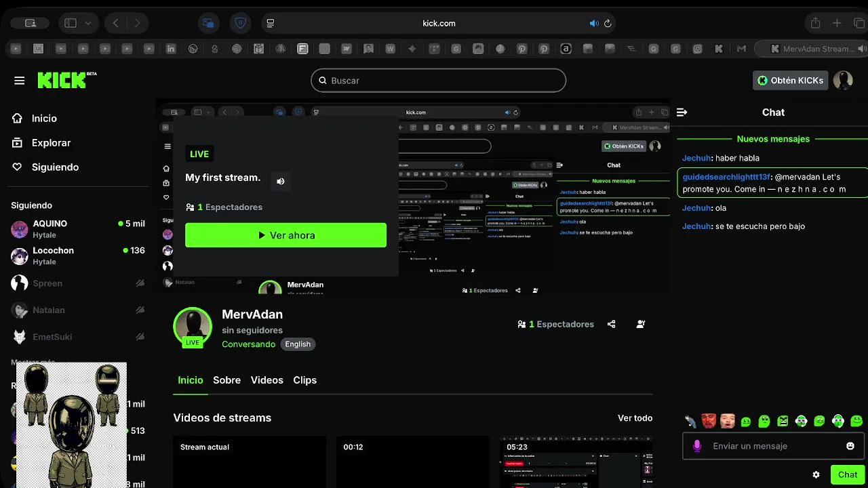Go back in browser history

[116, 23]
